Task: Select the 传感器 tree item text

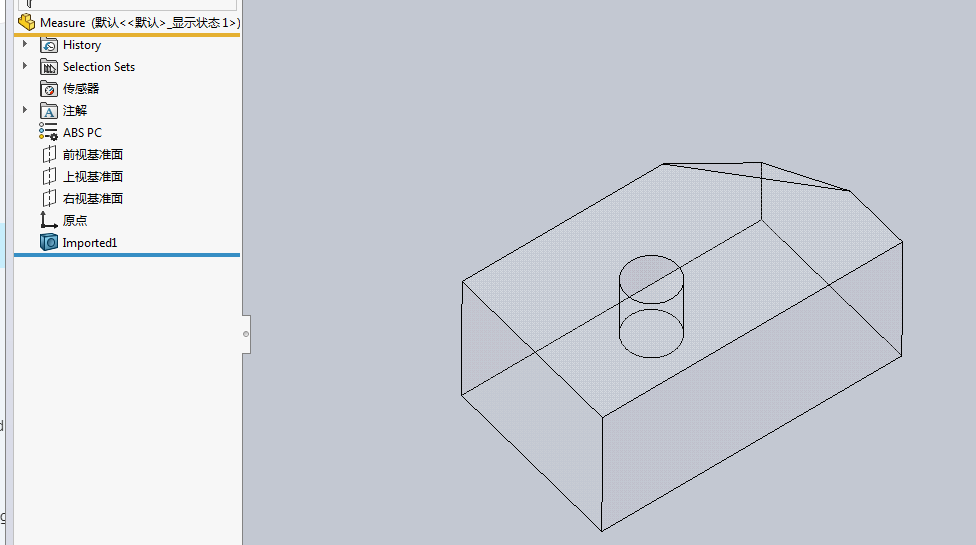Action: click(81, 89)
